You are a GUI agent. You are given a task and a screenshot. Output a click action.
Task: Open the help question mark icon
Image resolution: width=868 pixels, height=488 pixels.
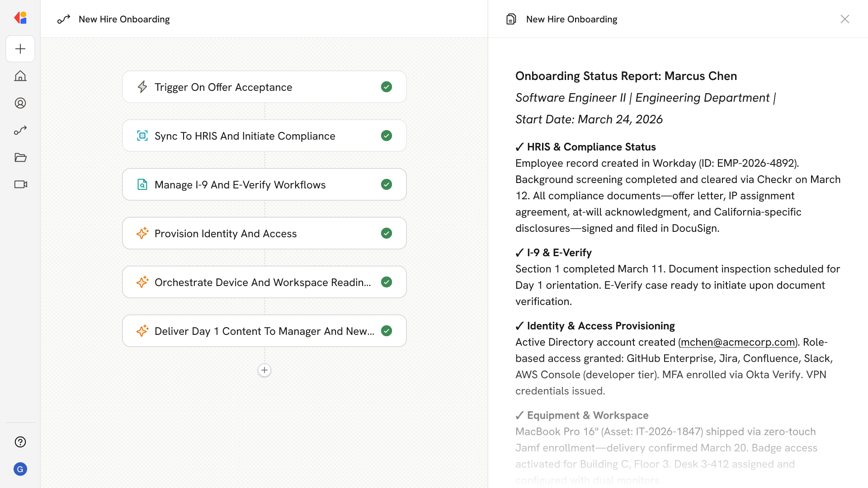point(20,442)
